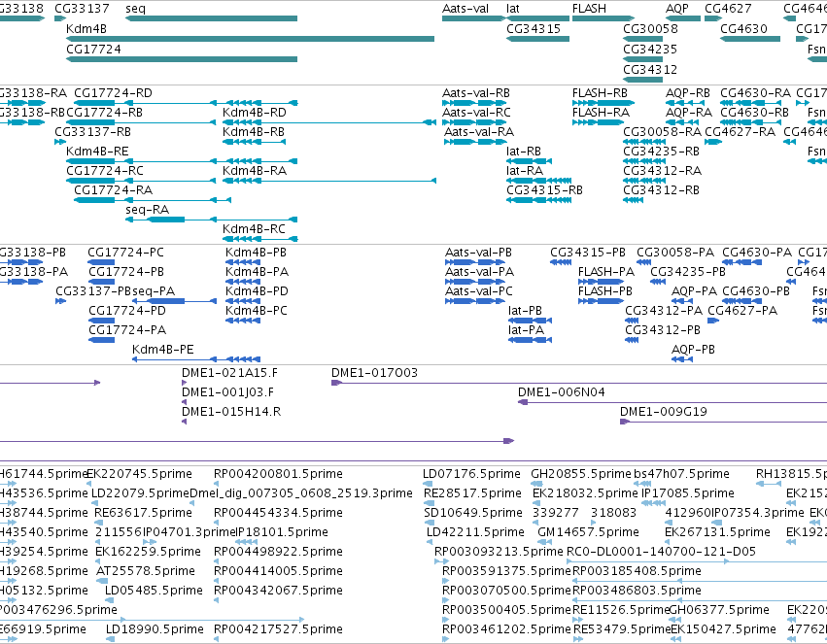Click transcript Aats-val-RB

[x=474, y=103]
